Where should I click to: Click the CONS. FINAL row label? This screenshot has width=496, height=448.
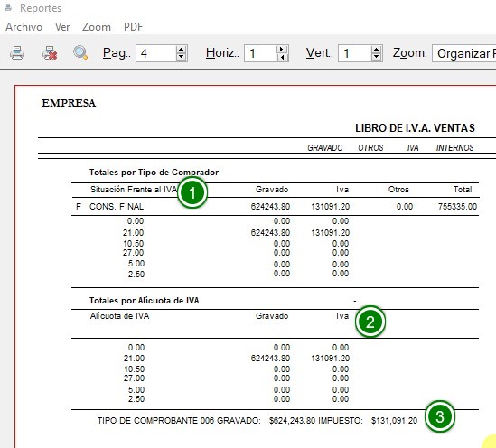pos(117,207)
